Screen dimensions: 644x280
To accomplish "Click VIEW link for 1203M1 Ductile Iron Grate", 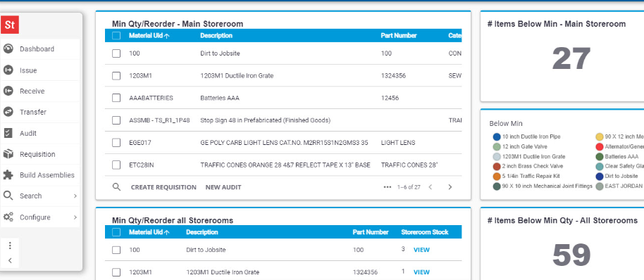I will (421, 272).
